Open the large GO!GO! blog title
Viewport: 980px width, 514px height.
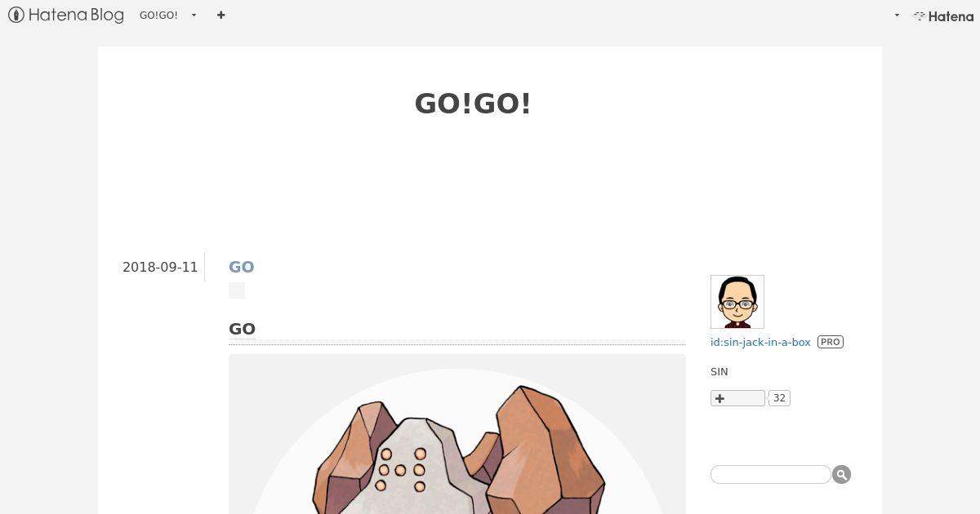click(x=473, y=104)
